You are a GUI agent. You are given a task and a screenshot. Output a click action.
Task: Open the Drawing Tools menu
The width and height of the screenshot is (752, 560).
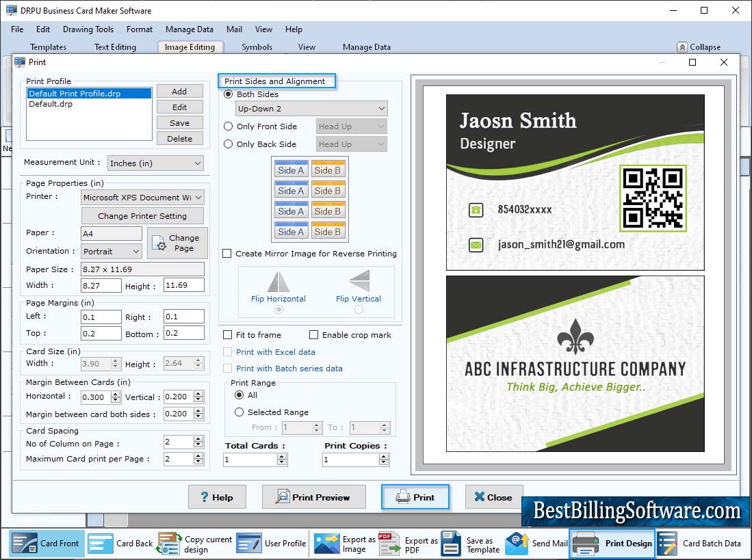click(x=88, y=29)
